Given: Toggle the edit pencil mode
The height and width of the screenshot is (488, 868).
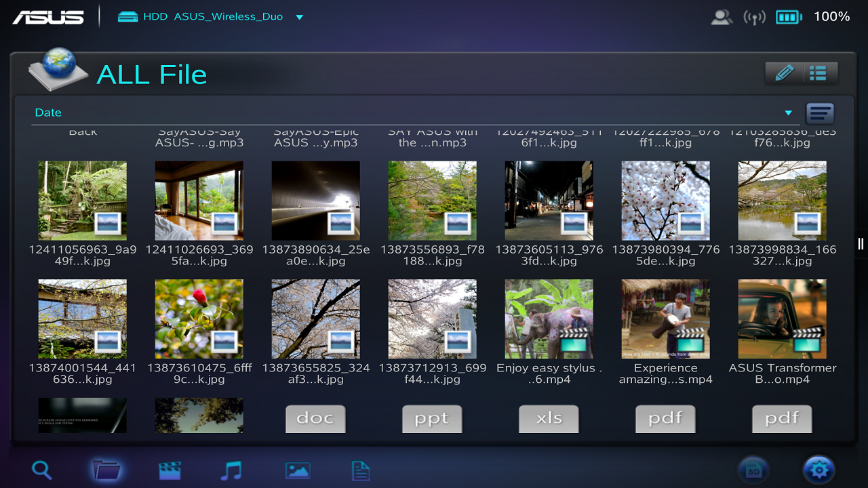Looking at the screenshot, I should 783,71.
